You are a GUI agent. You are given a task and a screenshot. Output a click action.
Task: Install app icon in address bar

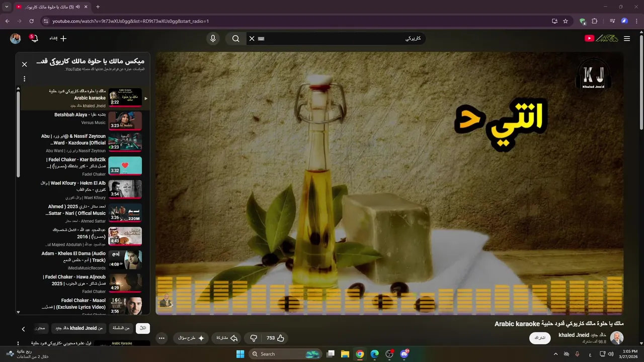554,21
